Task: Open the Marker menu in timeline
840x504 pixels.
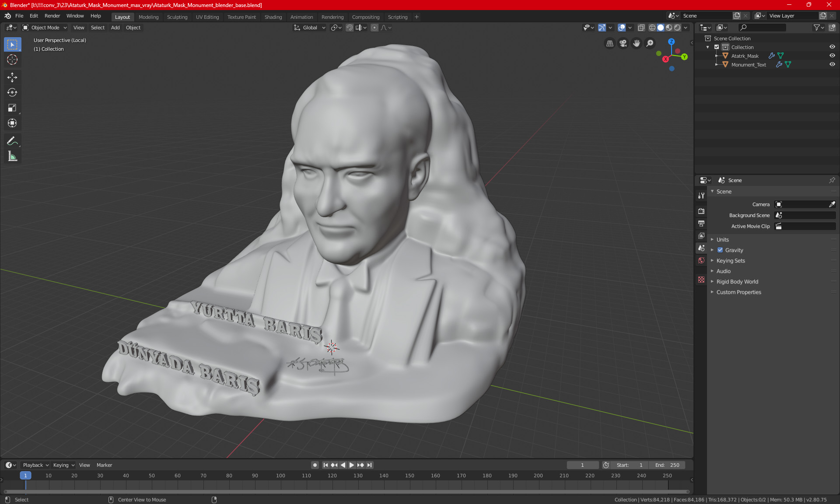Action: coord(104,465)
